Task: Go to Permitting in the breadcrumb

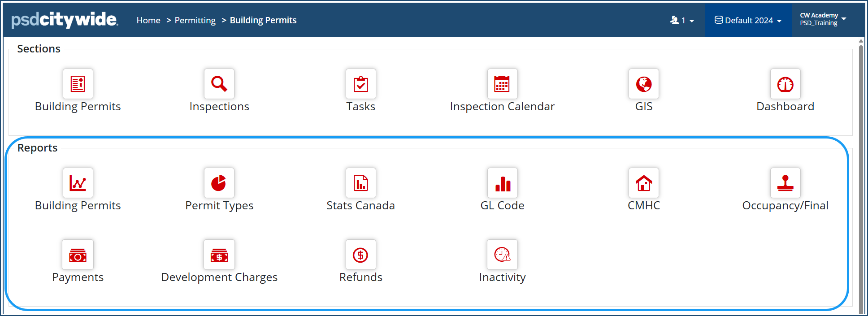Action: coord(195,20)
